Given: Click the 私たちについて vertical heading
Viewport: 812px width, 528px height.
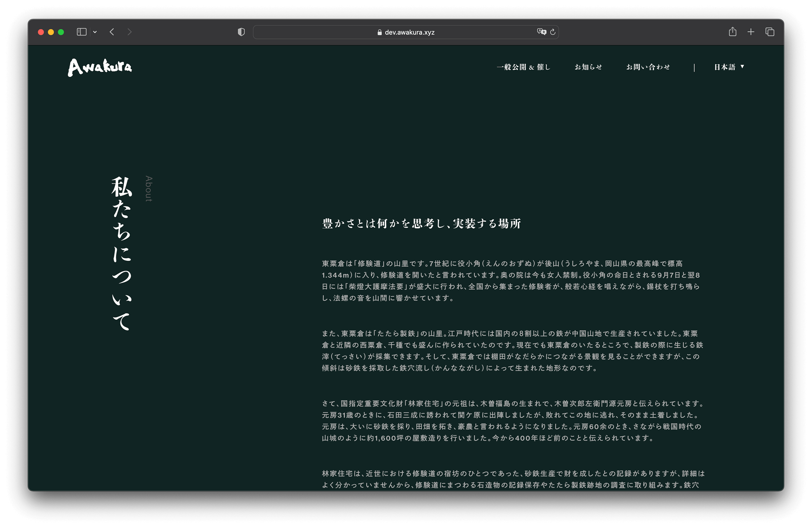Looking at the screenshot, I should (x=121, y=253).
